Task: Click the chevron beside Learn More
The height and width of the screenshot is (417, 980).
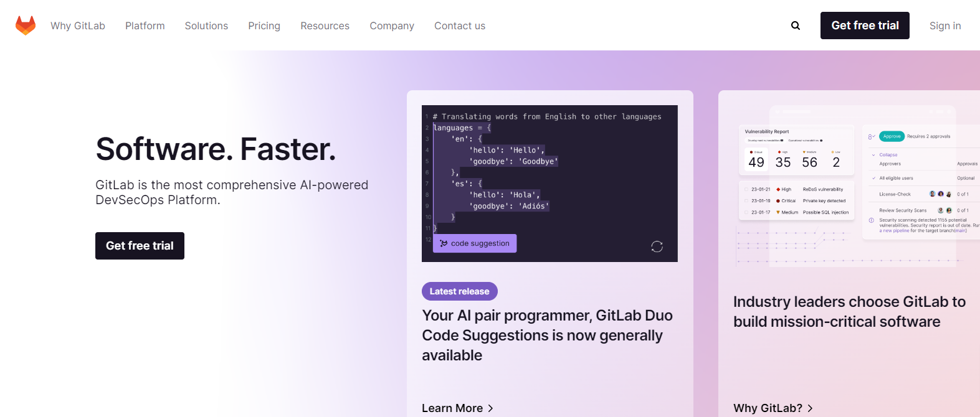Action: pyautogui.click(x=490, y=408)
